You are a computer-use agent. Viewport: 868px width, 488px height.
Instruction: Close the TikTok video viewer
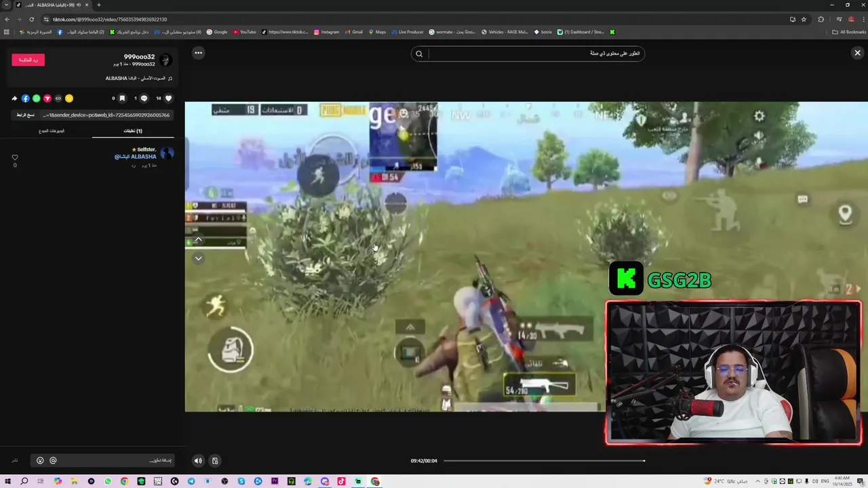(857, 53)
